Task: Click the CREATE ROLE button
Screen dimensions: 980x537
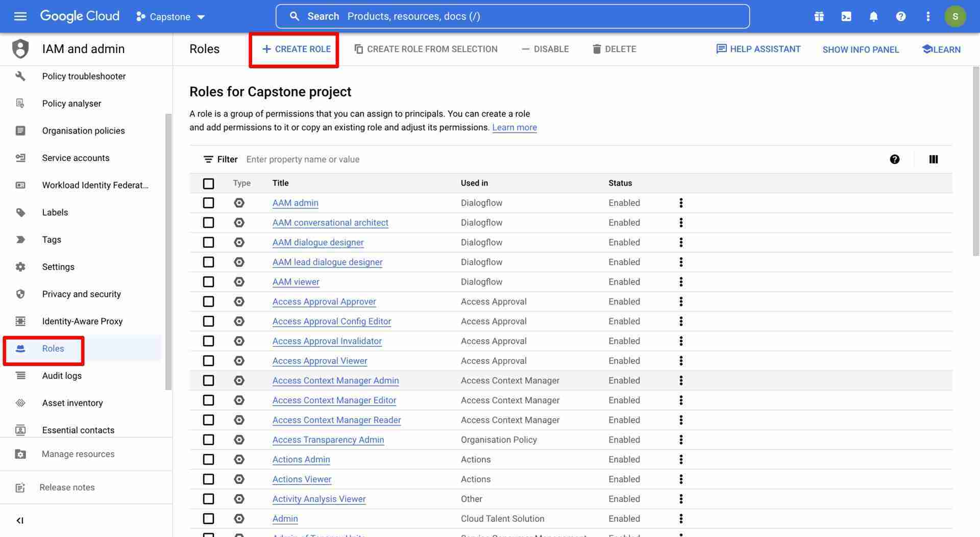Action: point(296,49)
